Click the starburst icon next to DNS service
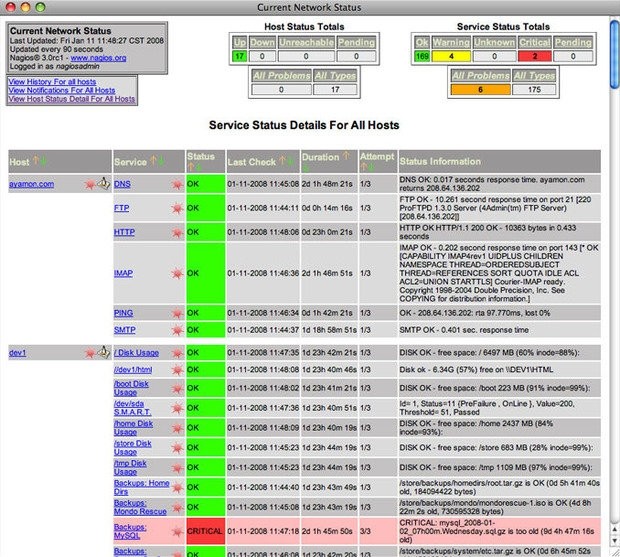Screen dimensions: 620x557 (178, 185)
